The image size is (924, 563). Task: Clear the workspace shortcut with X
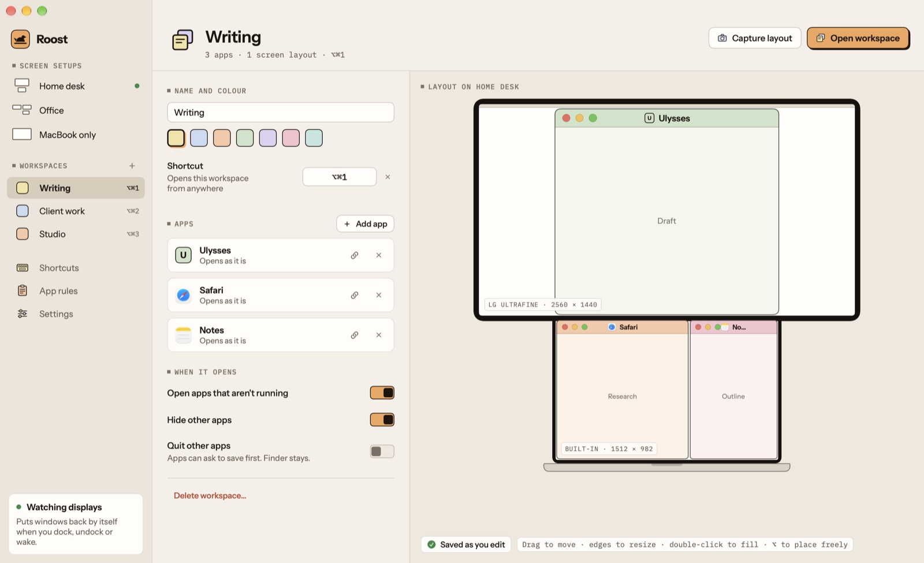pos(388,177)
